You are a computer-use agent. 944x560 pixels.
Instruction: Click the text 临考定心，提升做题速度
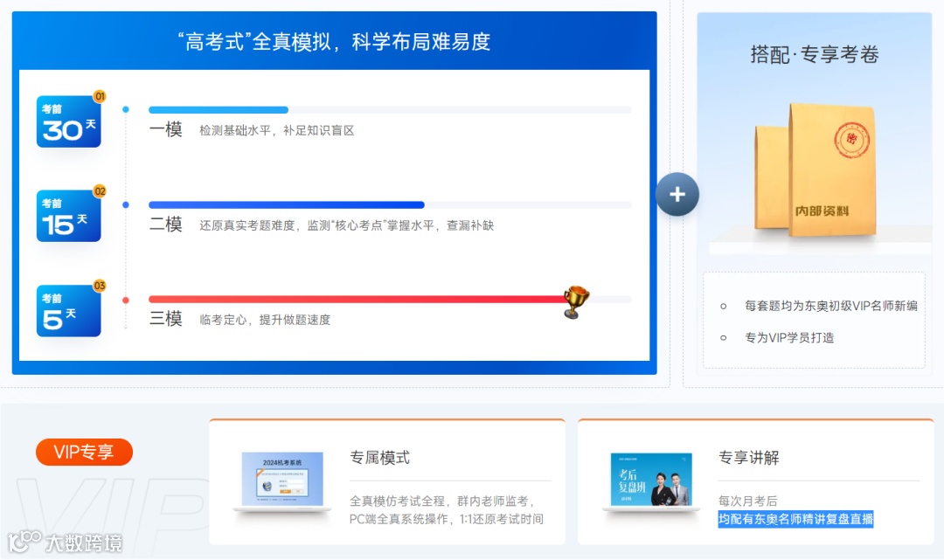(x=265, y=320)
